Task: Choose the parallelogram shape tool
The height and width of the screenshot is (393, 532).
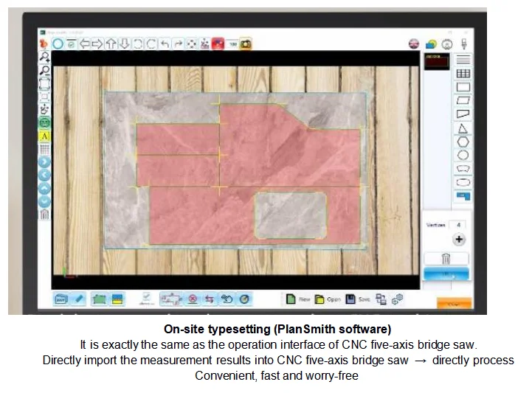Action: point(463,100)
